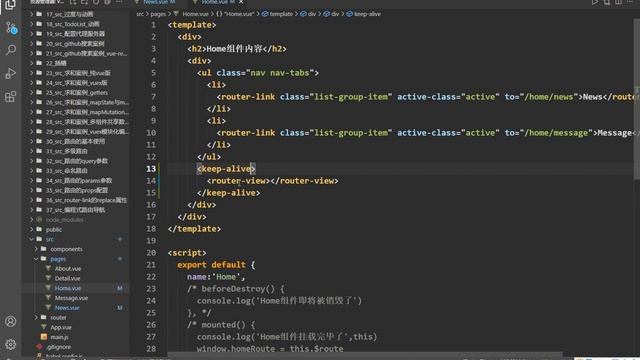The height and width of the screenshot is (360, 640).
Task: Click the 'nav nav-tabs' class string
Action: [280, 73]
